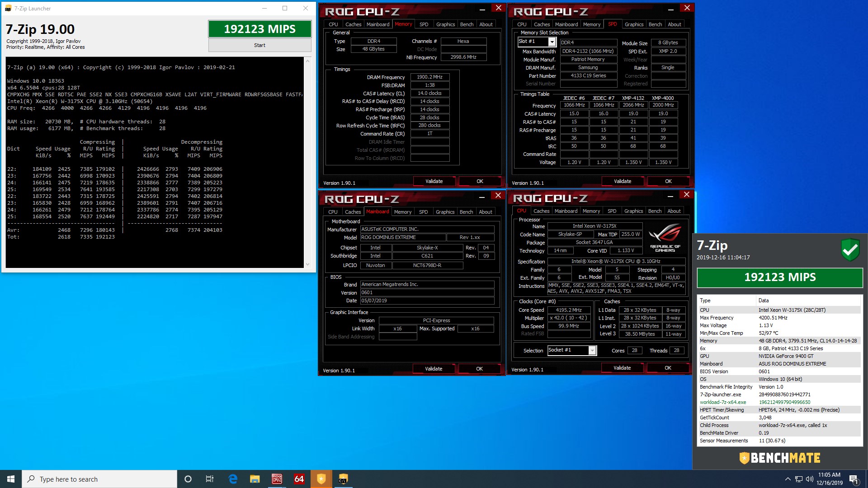Click Core Speed value 4195.2 MHz
The image size is (868, 488).
tap(569, 310)
